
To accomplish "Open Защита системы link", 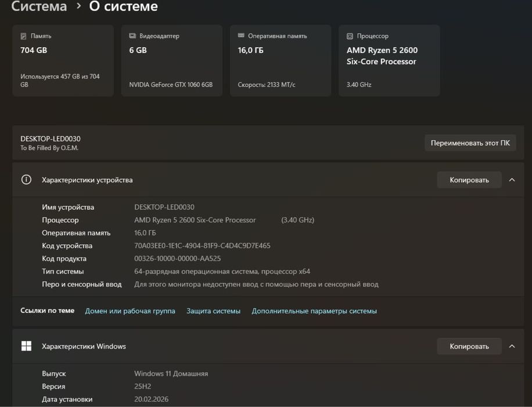I will (213, 311).
